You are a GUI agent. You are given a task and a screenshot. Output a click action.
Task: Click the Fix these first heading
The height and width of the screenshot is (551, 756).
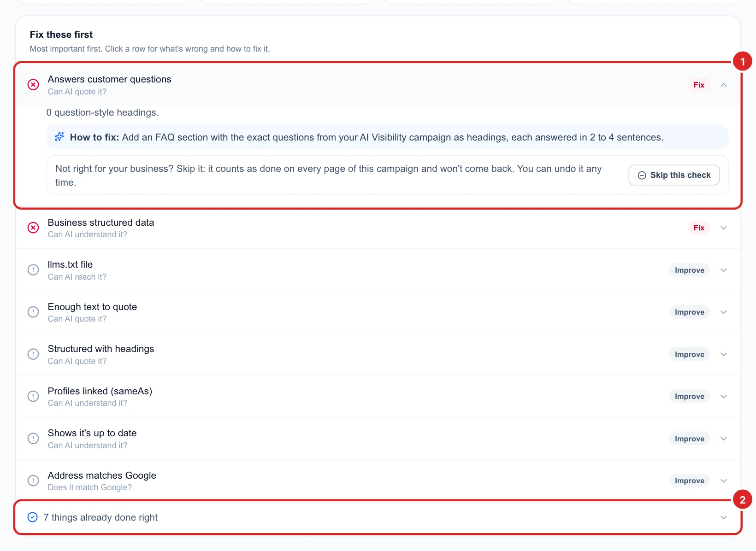[x=61, y=35]
